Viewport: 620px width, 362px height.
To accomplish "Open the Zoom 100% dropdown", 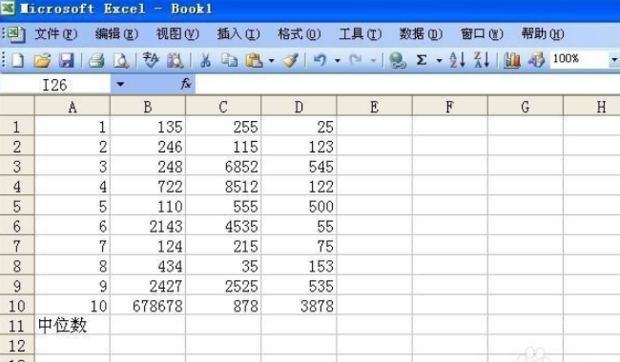I will pos(613,60).
